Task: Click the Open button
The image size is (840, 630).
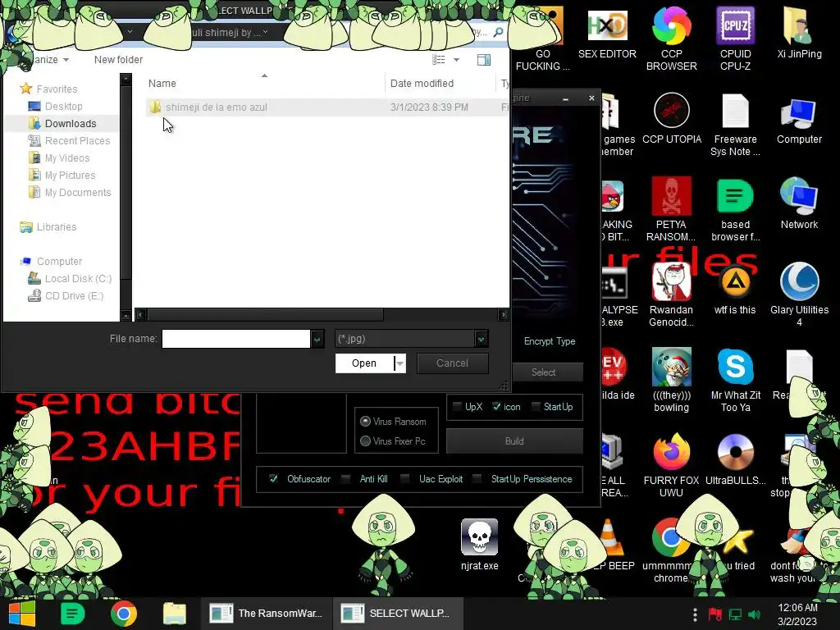Action: pyautogui.click(x=364, y=363)
